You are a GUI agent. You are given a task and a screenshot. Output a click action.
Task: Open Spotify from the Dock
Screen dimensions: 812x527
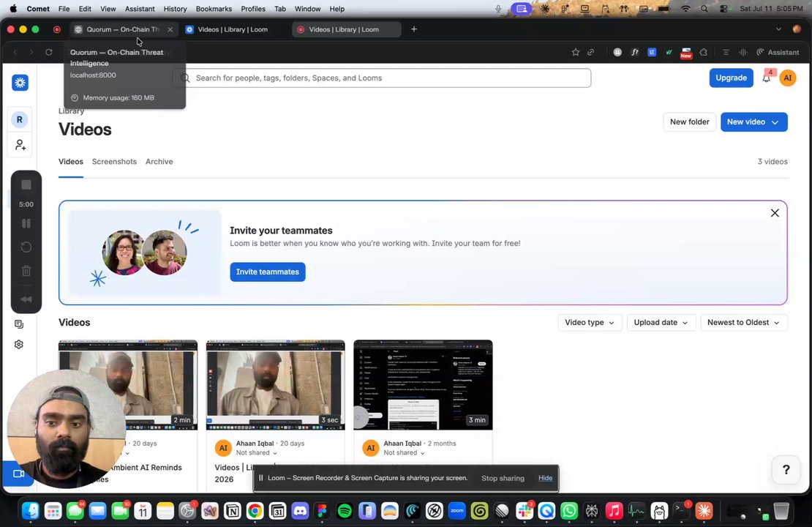[x=345, y=512]
